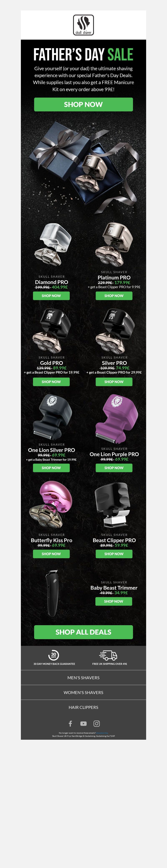Shop now for Platinum PRO
The height and width of the screenshot is (868, 167).
(x=114, y=296)
